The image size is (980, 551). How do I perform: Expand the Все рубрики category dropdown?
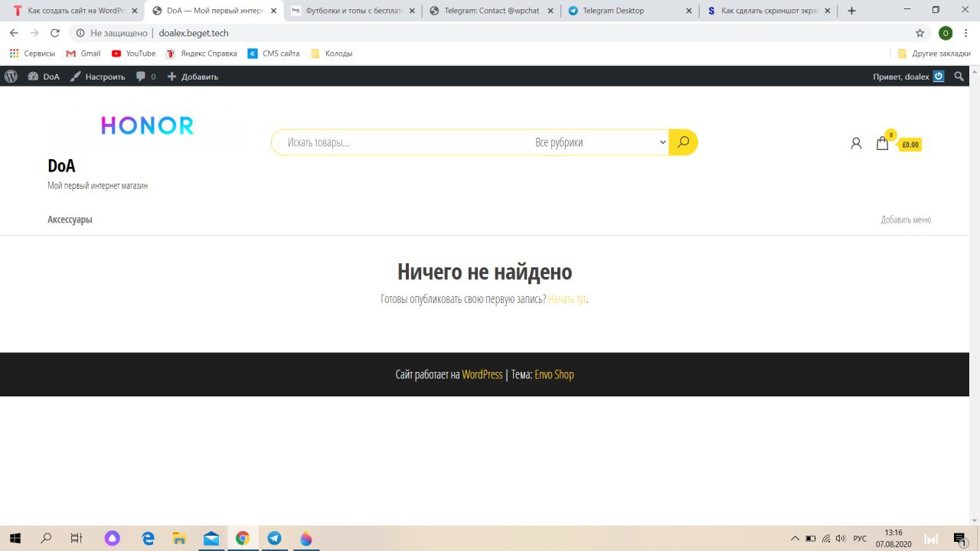coord(600,142)
